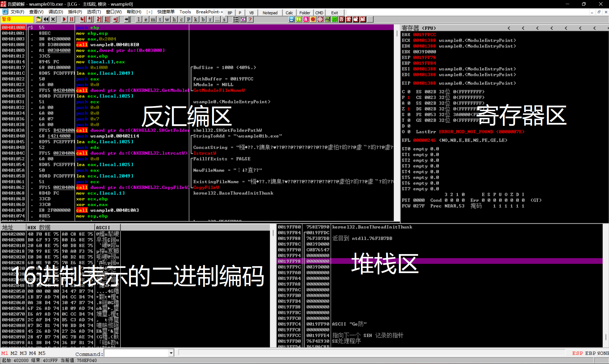Click into the Command input field

coord(136,353)
